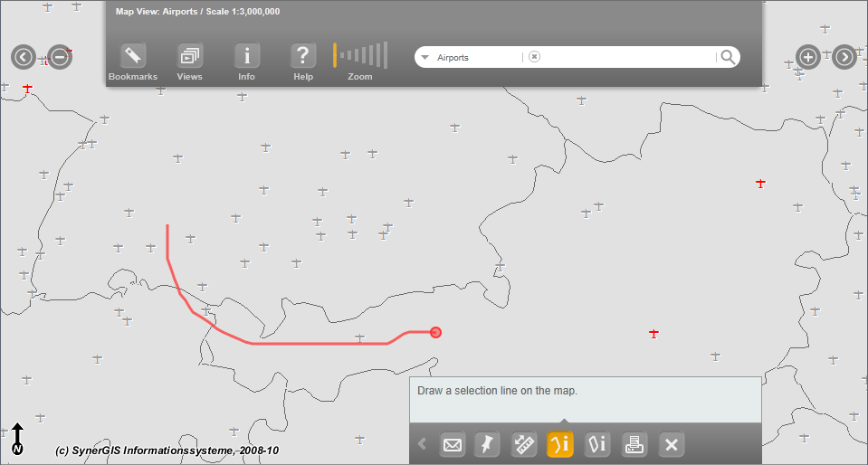Expand the Airports search layer dropdown
Screen dimensions: 868x465
click(x=424, y=58)
